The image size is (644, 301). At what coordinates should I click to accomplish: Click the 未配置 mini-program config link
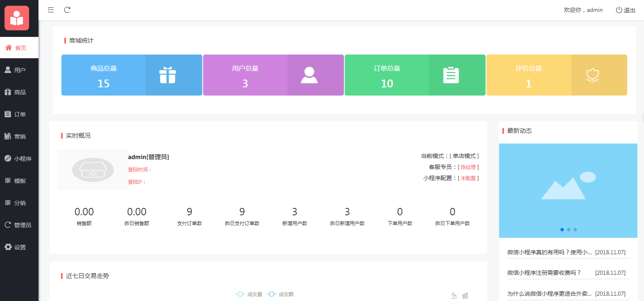tap(468, 178)
